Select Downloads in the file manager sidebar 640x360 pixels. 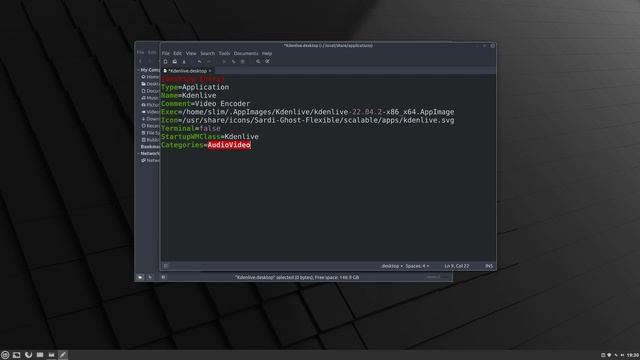151,119
